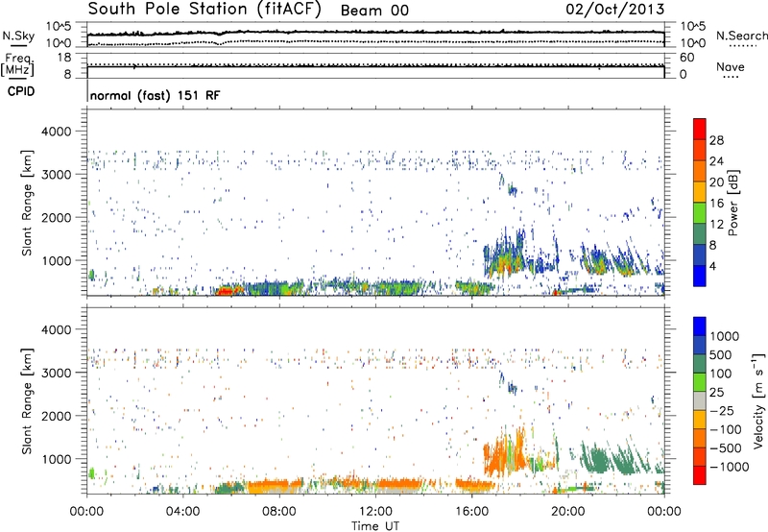The image size is (768, 532).
Task: Click the 'Nave' legend label
Action: point(731,67)
